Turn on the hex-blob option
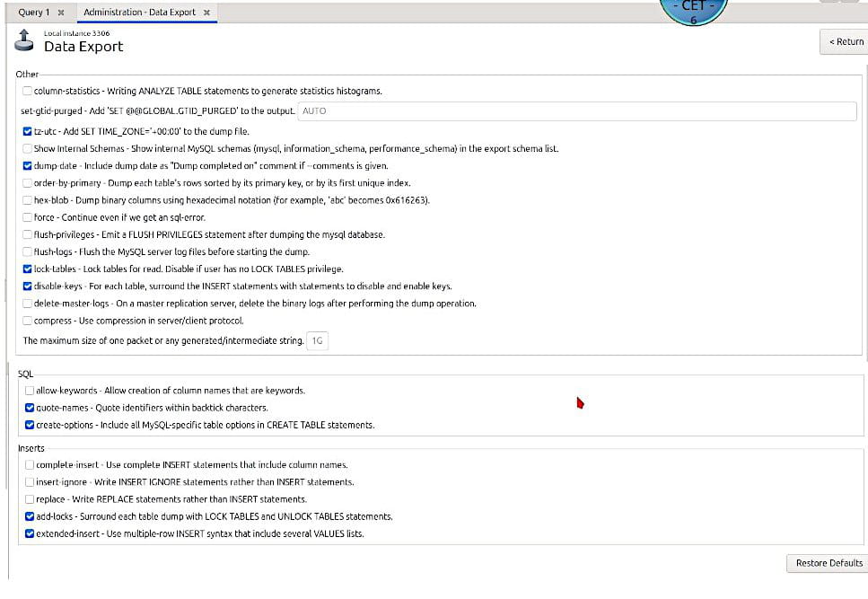The image size is (868, 599). [27, 200]
